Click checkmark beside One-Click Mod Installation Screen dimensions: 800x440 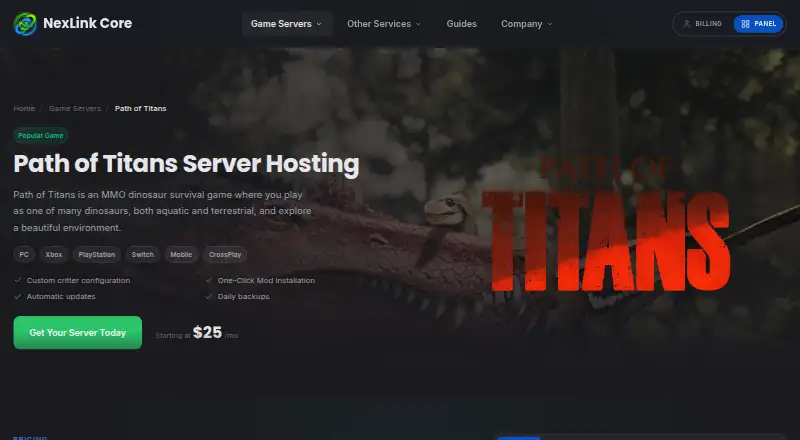(x=209, y=280)
